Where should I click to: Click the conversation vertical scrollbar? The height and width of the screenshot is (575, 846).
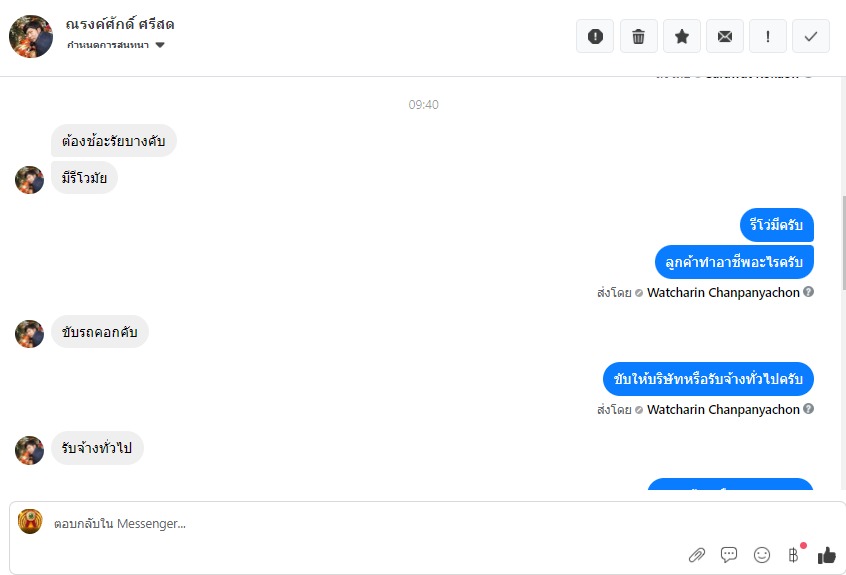pos(843,243)
